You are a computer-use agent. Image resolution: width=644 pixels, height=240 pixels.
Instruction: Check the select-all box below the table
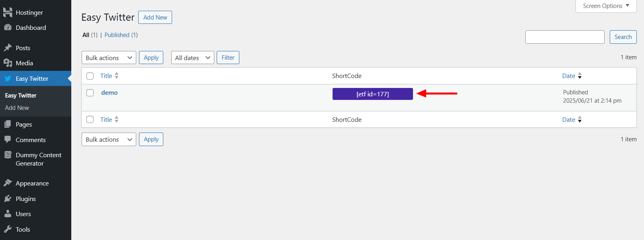[x=90, y=119]
